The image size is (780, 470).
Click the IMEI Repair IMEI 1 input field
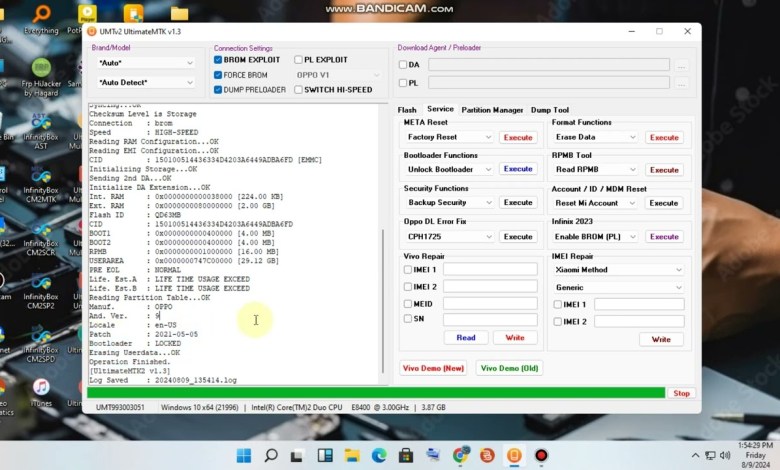click(x=639, y=304)
